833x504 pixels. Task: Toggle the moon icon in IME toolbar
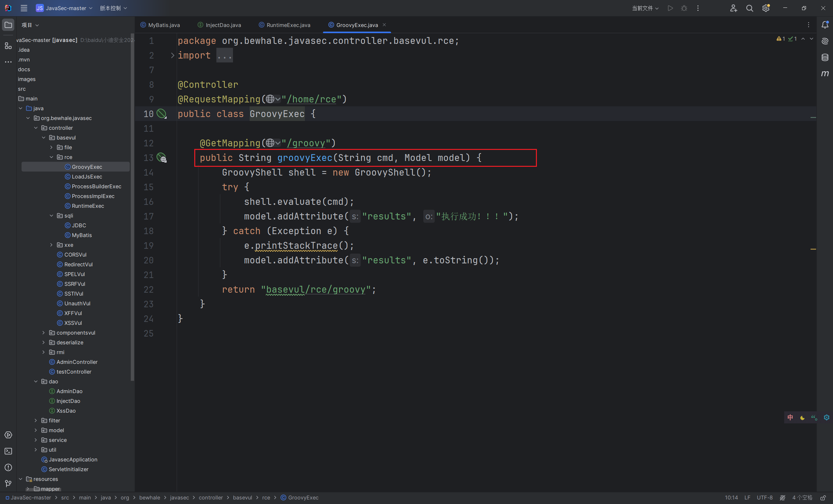(x=802, y=418)
